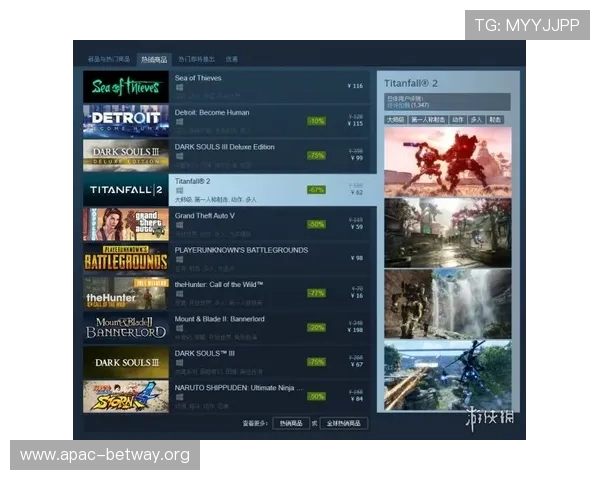
Task: Click Mount & Blade II: Bannerlord title
Action: tap(219, 319)
